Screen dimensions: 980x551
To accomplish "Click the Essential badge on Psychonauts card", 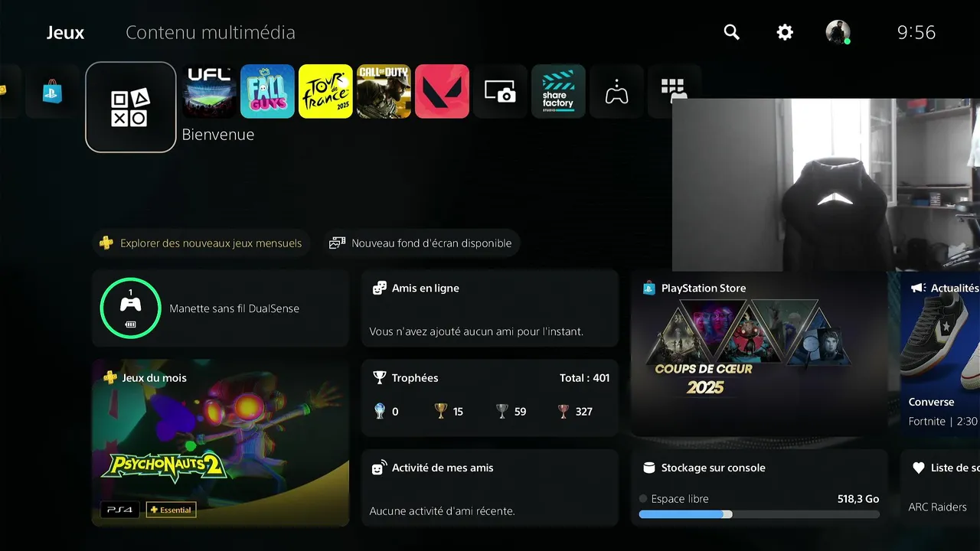I will pos(171,510).
